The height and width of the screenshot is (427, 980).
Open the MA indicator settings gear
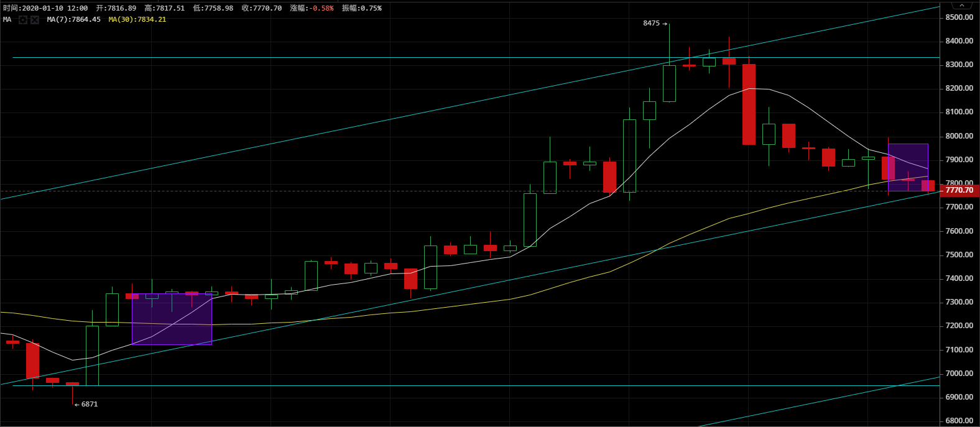23,20
